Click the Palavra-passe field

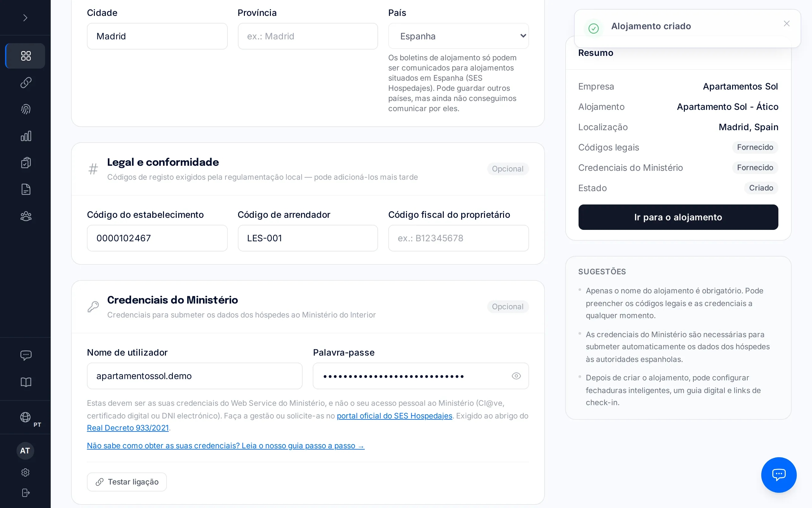click(421, 376)
